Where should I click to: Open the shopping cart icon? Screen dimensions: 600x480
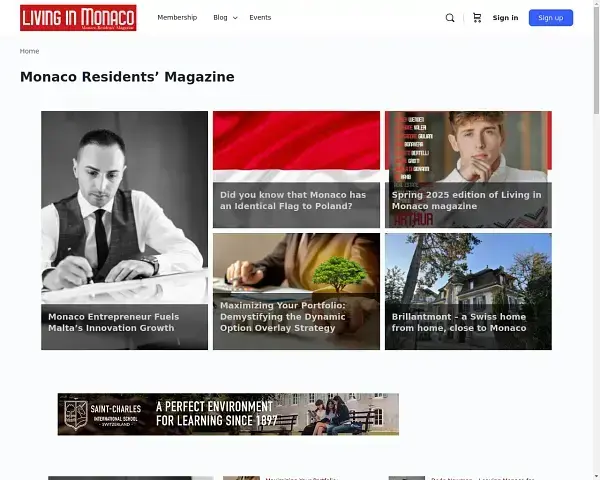477,18
